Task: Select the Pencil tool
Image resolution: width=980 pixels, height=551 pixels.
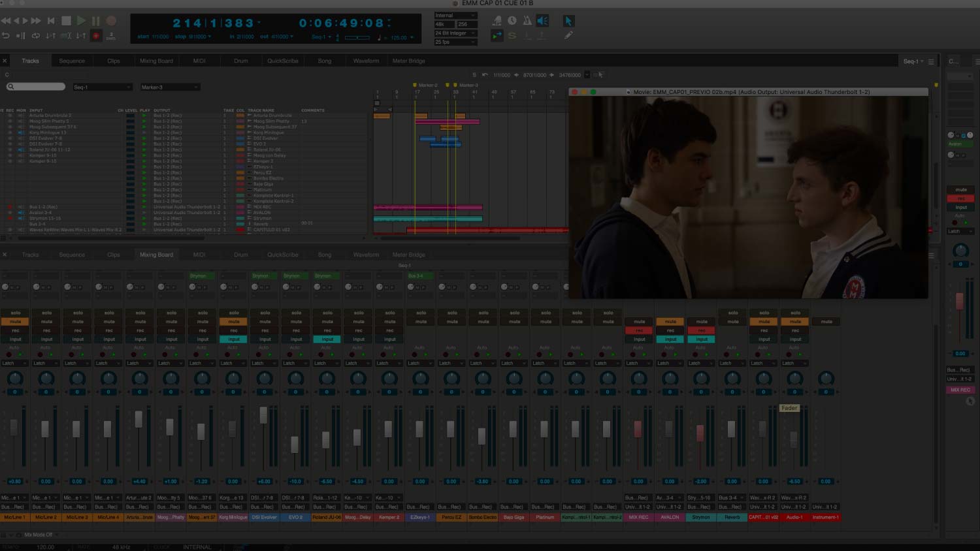Action: point(568,35)
